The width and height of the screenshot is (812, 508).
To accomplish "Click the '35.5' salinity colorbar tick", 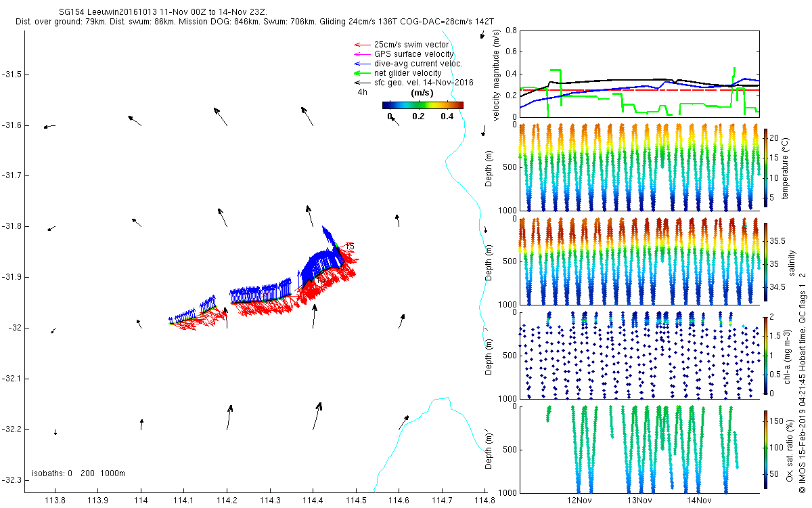I will (x=778, y=241).
